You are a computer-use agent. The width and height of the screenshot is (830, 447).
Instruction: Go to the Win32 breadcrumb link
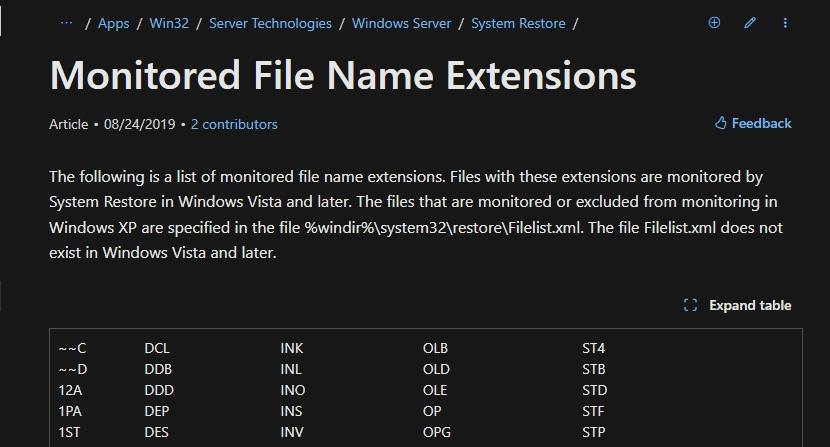169,23
